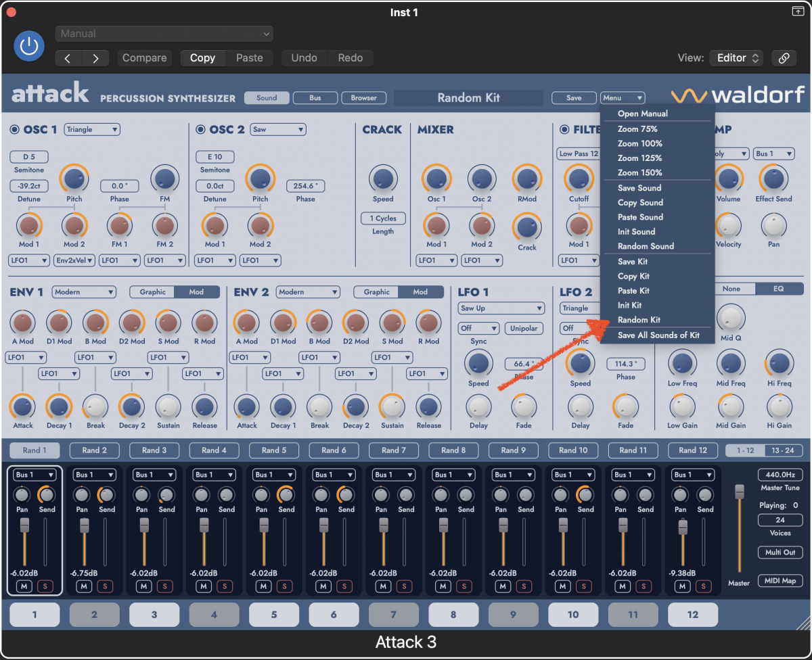Screen dimensions: 812x660
Task: Open the Manual preset dropdown
Action: pos(164,34)
